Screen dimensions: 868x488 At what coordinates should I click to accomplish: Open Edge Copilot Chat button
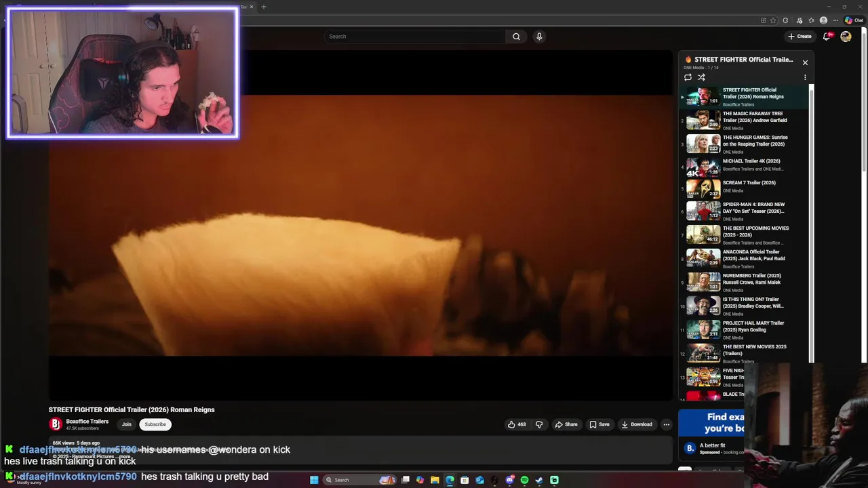point(854,20)
